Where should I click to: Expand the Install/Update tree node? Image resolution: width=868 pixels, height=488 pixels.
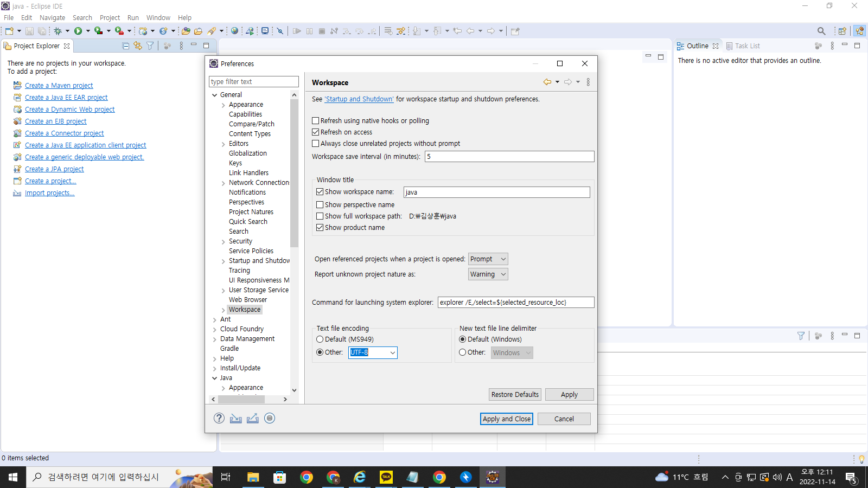pyautogui.click(x=215, y=369)
